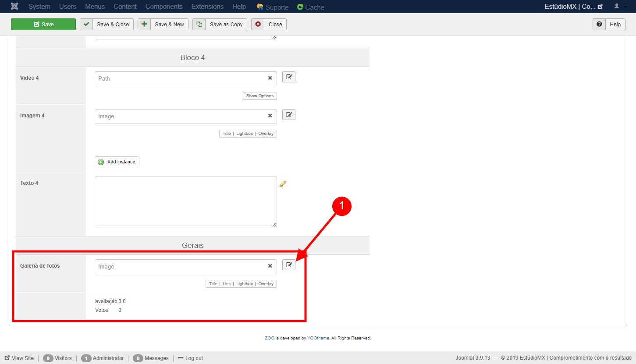
Task: Click the edit icon for Galeria de fotos
Action: (288, 265)
